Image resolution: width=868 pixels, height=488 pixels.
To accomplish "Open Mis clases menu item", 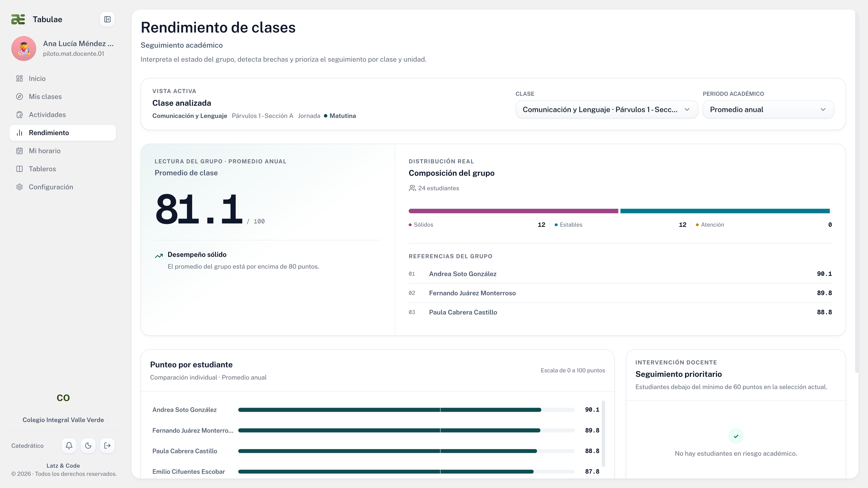I will tap(63, 97).
